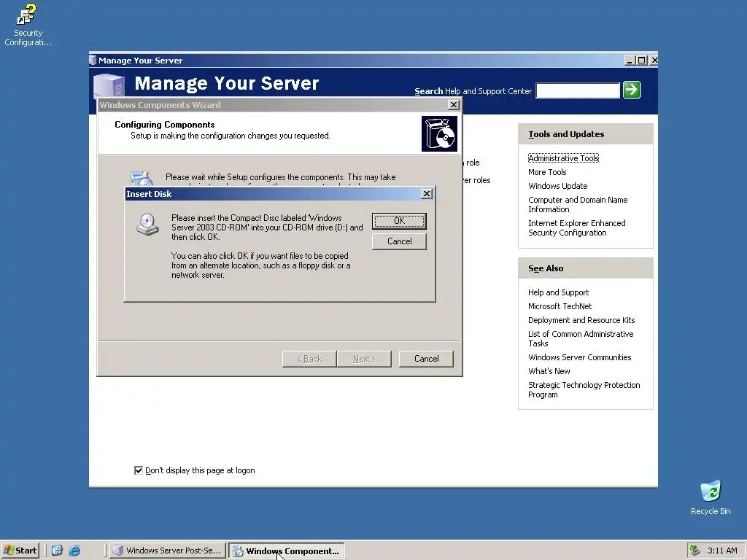Viewport: 747px width, 560px height.
Task: Click the Manage Your Server header server icon
Action: coord(109,86)
